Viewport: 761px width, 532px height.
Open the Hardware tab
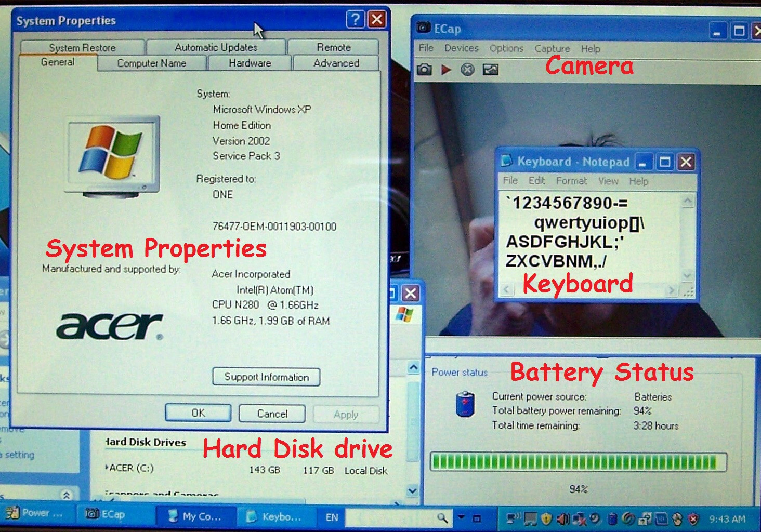click(250, 63)
